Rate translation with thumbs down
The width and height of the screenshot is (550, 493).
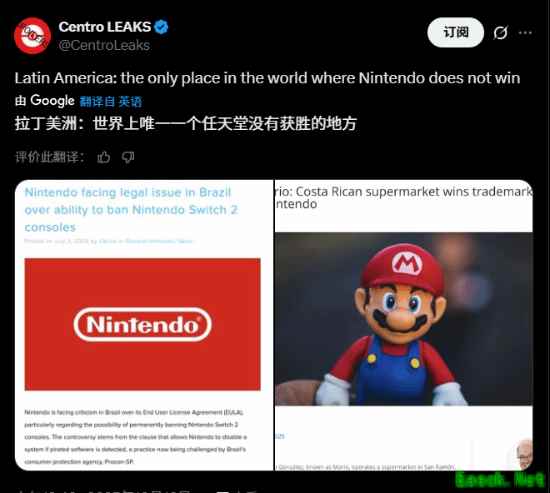[x=128, y=157]
